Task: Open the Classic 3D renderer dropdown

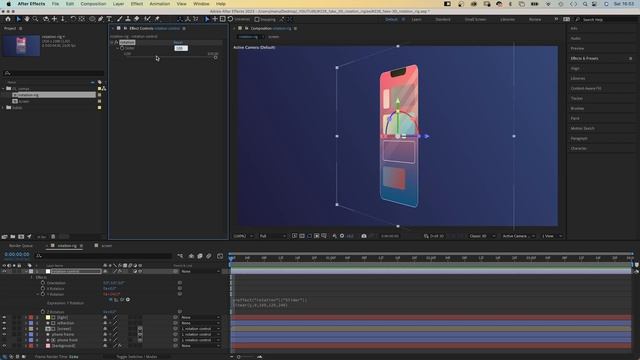Action: [x=482, y=236]
